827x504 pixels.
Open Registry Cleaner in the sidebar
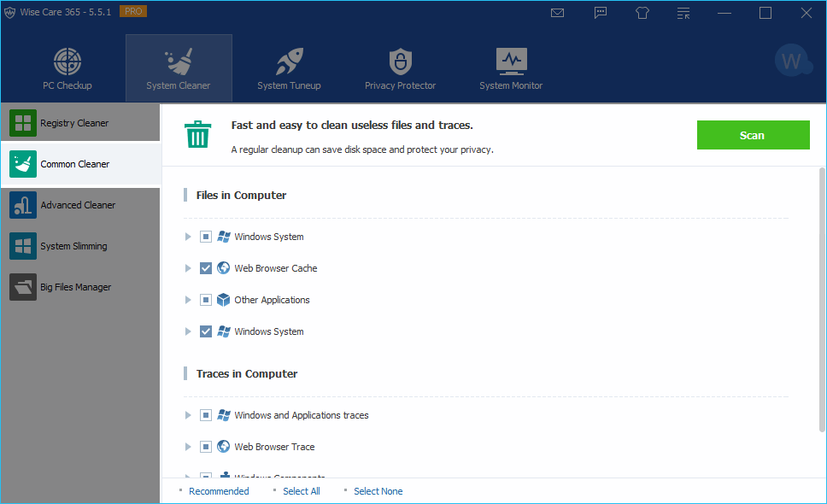[80, 123]
